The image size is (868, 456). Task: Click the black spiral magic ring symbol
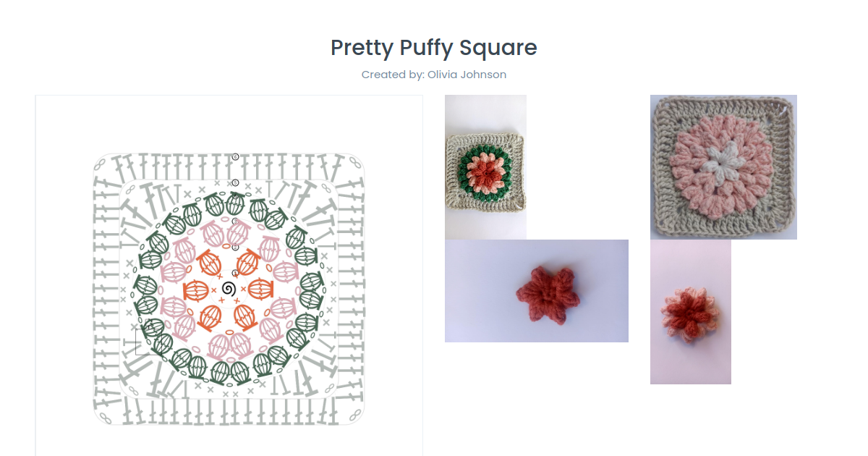[x=229, y=289]
